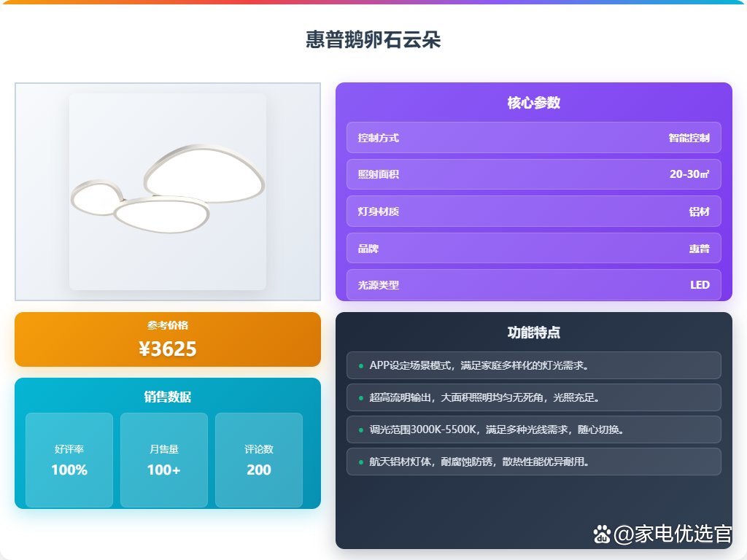Click the 铝材 value

(700, 211)
